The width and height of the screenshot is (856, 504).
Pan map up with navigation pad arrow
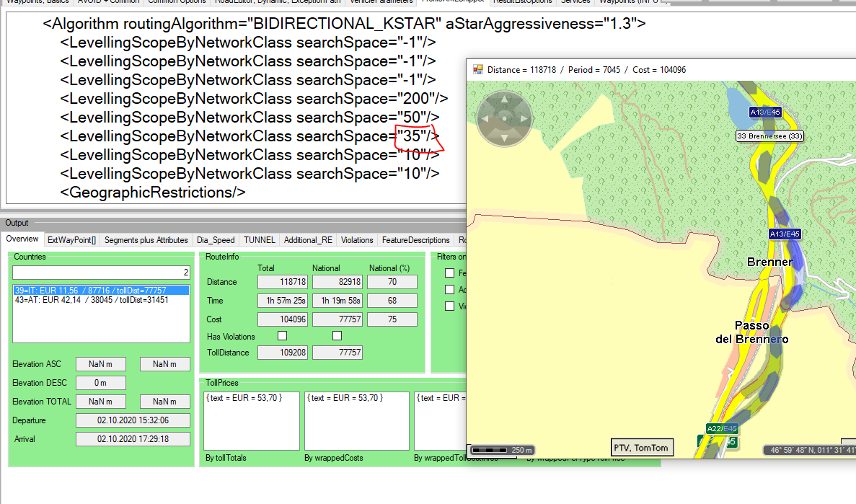click(x=504, y=99)
